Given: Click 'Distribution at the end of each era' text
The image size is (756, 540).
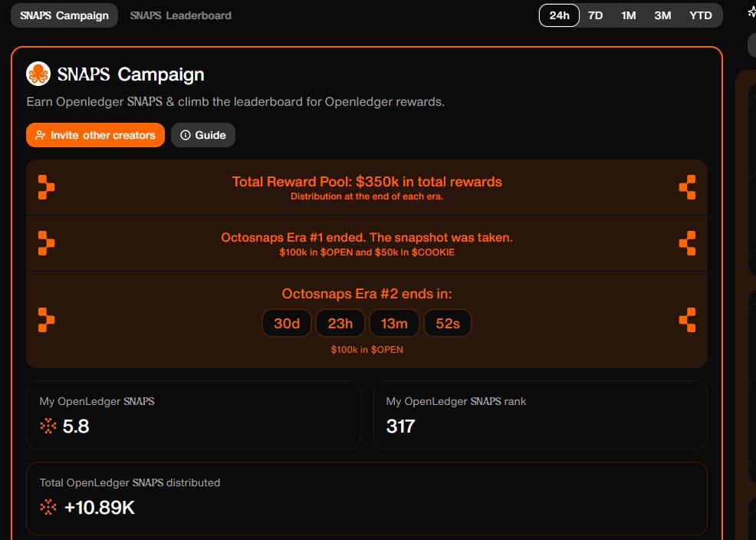Looking at the screenshot, I should point(367,196).
